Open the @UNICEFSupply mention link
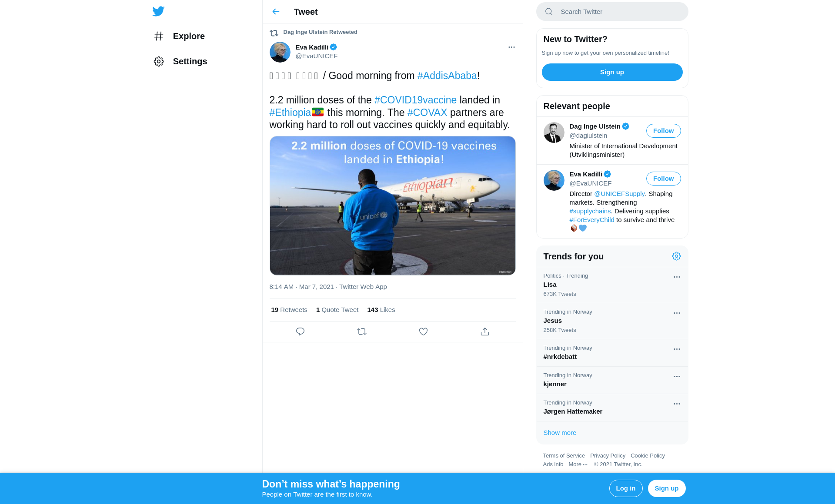Viewport: 835px width, 504px height. (619, 194)
